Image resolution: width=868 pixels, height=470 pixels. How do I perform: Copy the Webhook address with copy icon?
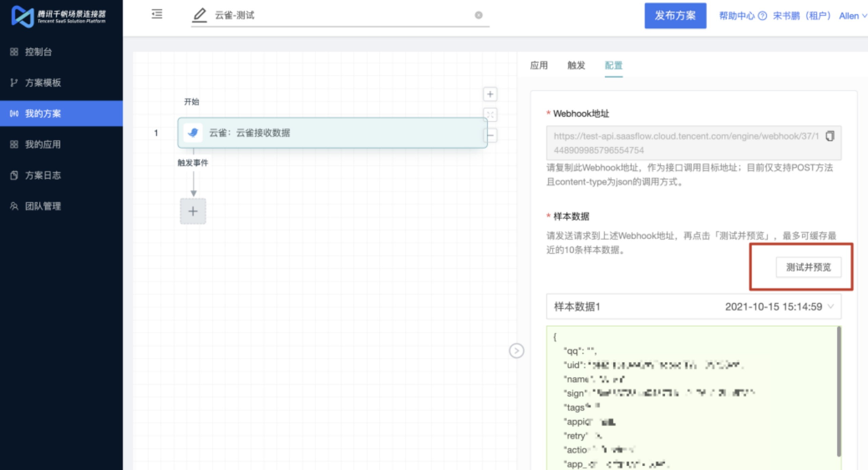[830, 136]
